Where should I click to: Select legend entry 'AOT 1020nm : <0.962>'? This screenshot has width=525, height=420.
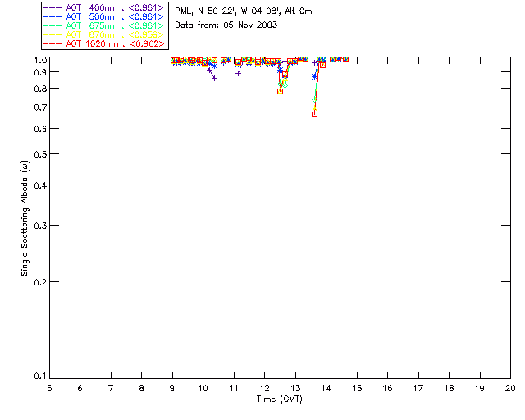click(115, 43)
